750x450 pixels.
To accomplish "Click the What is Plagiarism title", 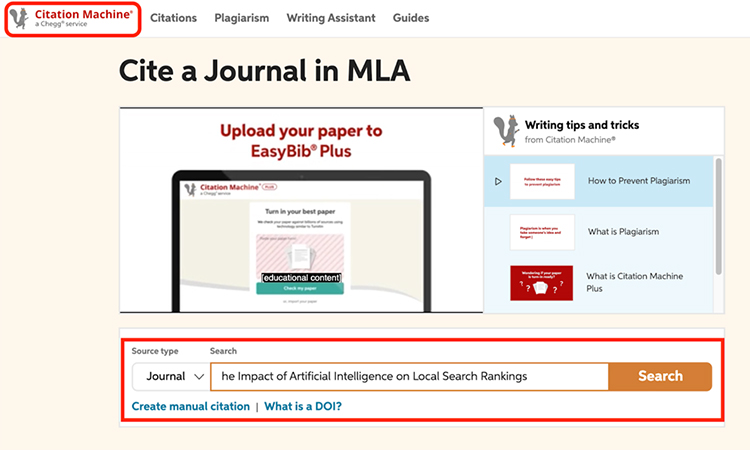I will [623, 231].
